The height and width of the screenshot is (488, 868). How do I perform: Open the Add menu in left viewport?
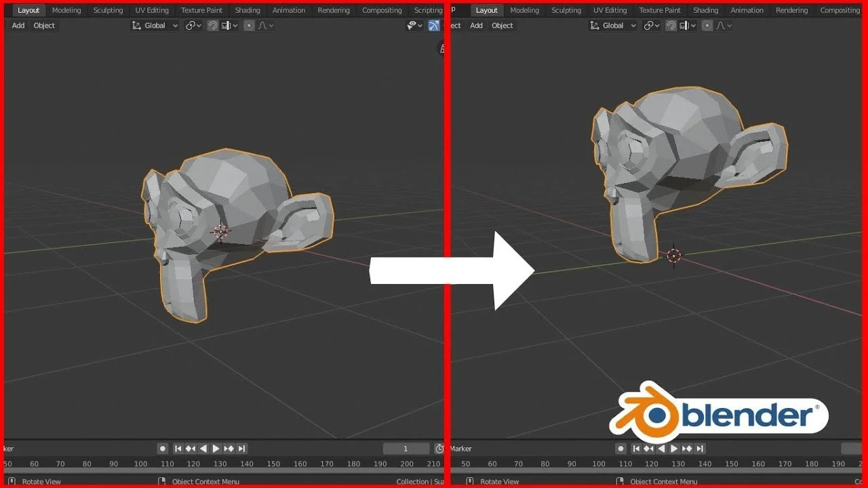point(18,26)
